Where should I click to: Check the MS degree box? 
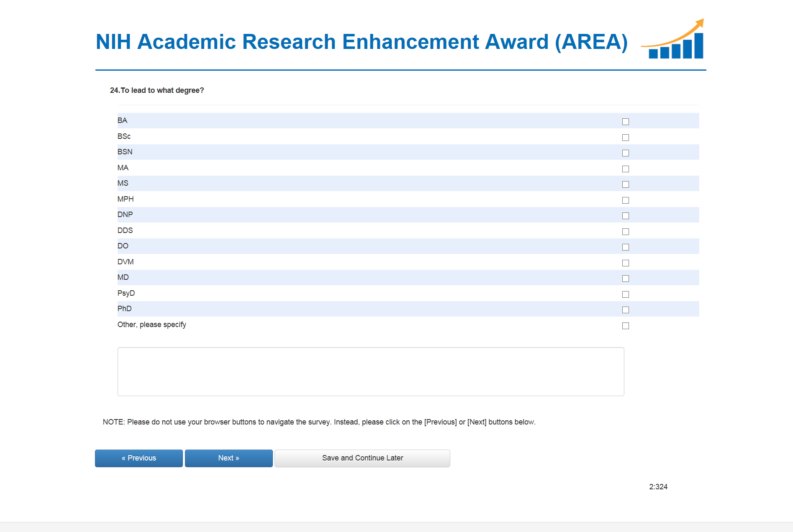(626, 184)
